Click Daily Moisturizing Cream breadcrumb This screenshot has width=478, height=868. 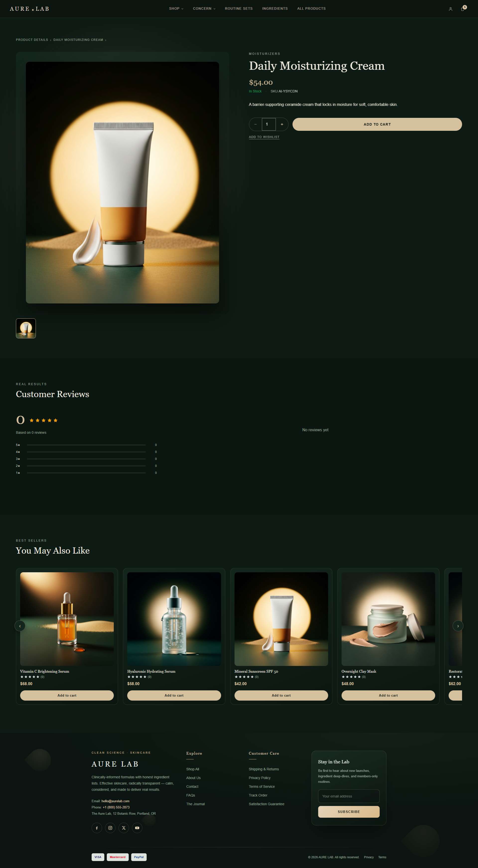[x=78, y=40]
